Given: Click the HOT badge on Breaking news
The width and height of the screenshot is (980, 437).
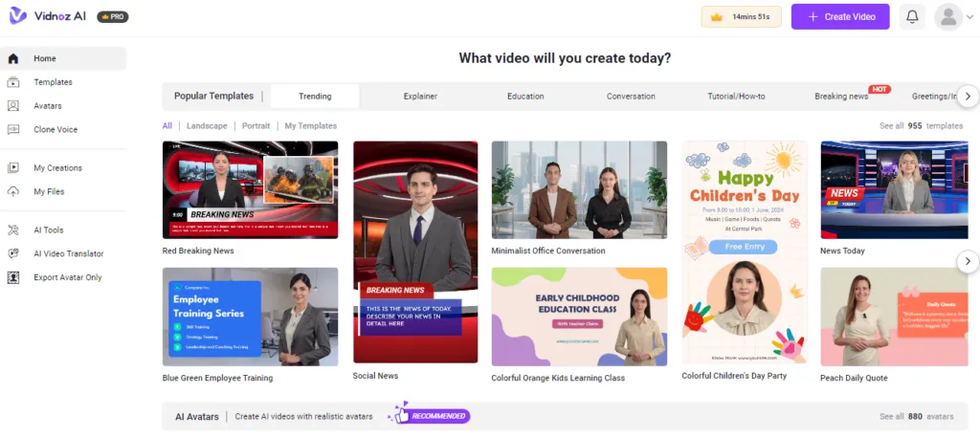Looking at the screenshot, I should [880, 89].
